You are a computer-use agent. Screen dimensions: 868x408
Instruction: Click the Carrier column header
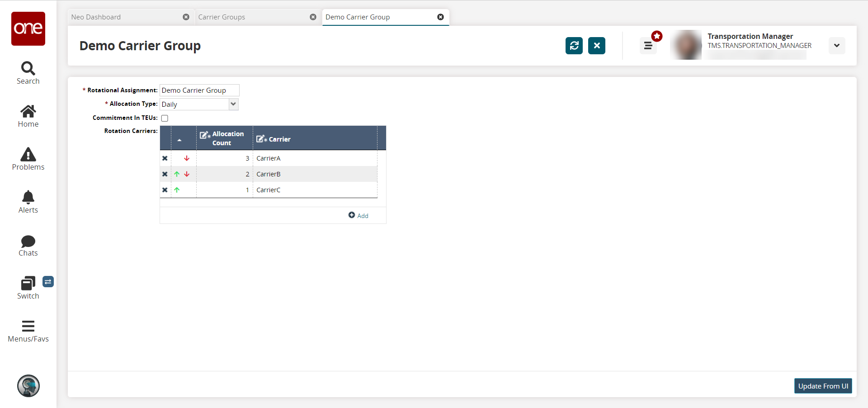click(x=315, y=138)
